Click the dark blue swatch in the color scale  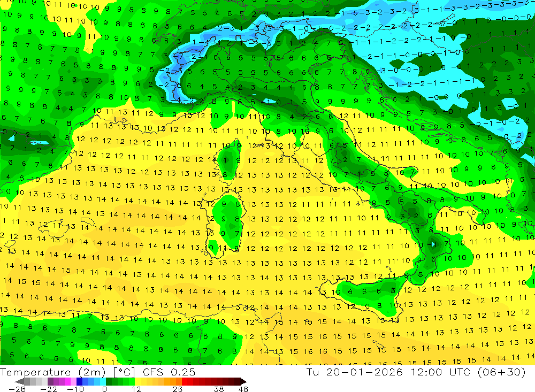click(x=80, y=381)
